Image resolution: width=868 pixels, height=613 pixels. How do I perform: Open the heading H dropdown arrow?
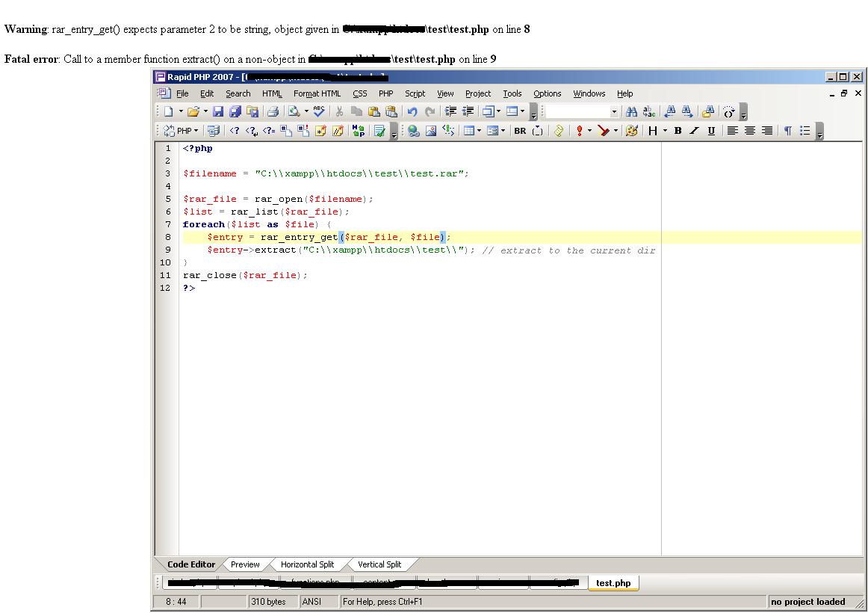665,131
